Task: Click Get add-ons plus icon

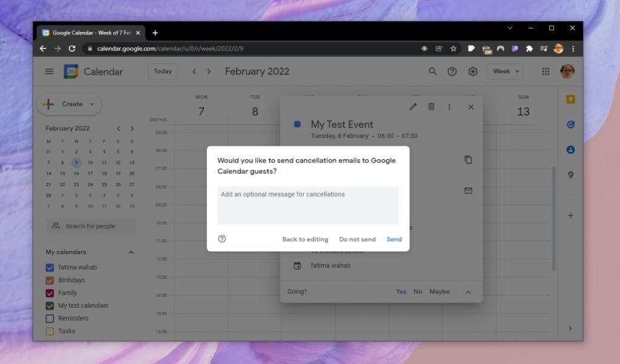Action: pos(570,215)
